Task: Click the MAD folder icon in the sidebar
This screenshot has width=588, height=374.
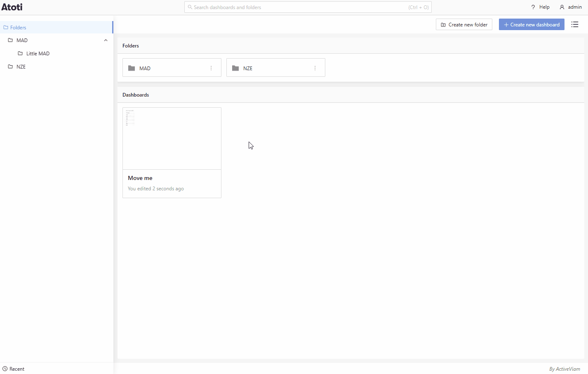Action: point(10,40)
